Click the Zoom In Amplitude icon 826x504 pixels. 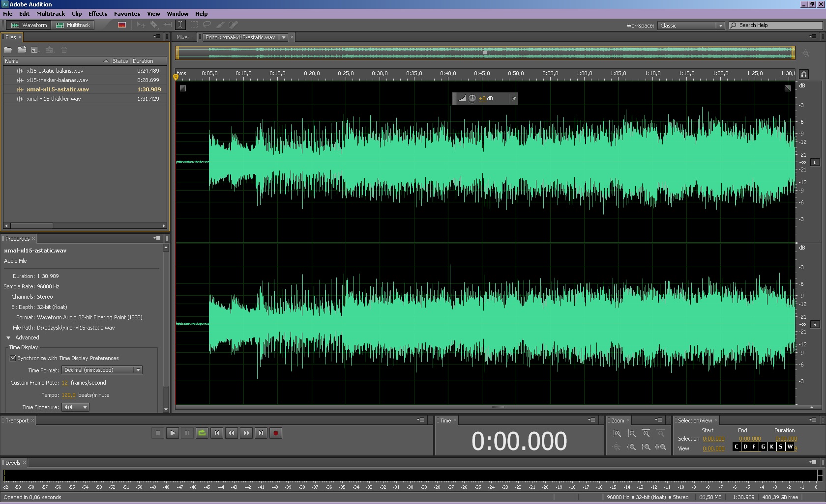pos(617,433)
